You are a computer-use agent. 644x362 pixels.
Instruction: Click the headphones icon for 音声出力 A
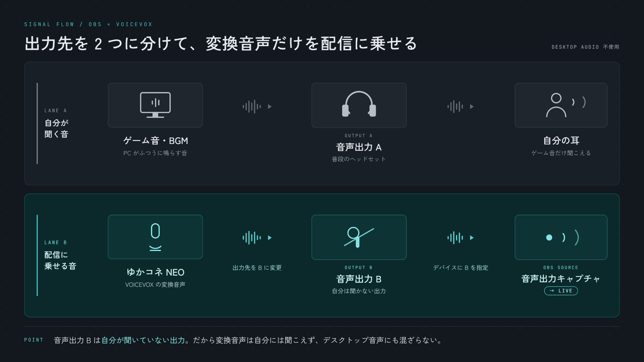click(x=359, y=104)
